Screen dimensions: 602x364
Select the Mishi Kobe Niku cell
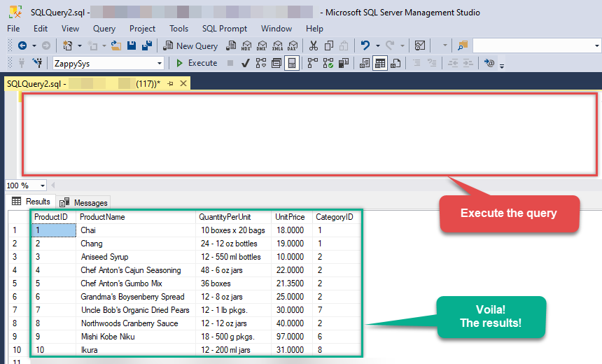pos(136,337)
